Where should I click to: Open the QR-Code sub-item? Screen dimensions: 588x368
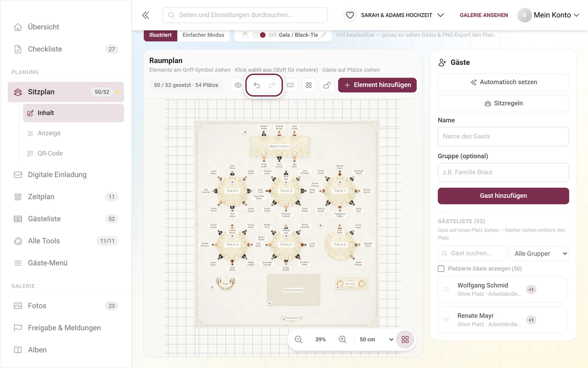point(73,153)
